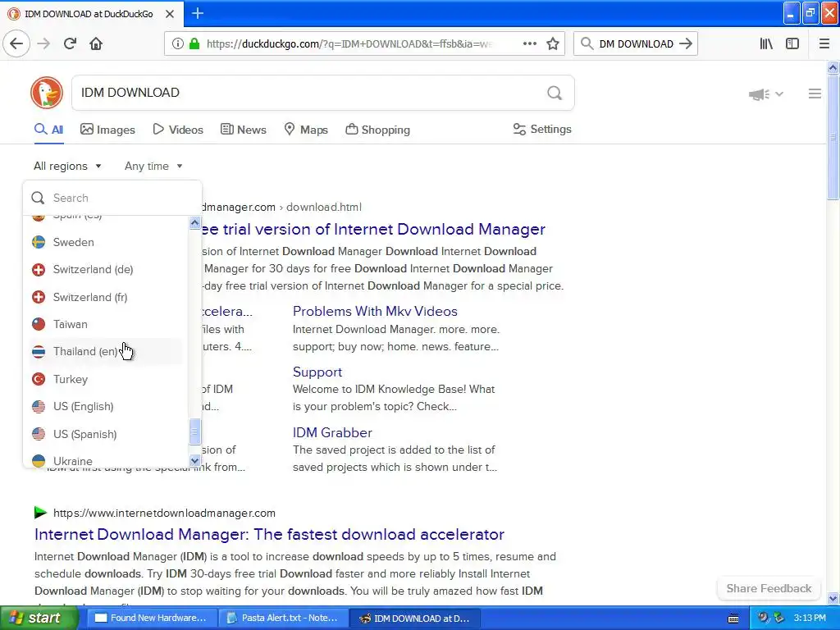Choose Sweden from the region list

point(106,242)
